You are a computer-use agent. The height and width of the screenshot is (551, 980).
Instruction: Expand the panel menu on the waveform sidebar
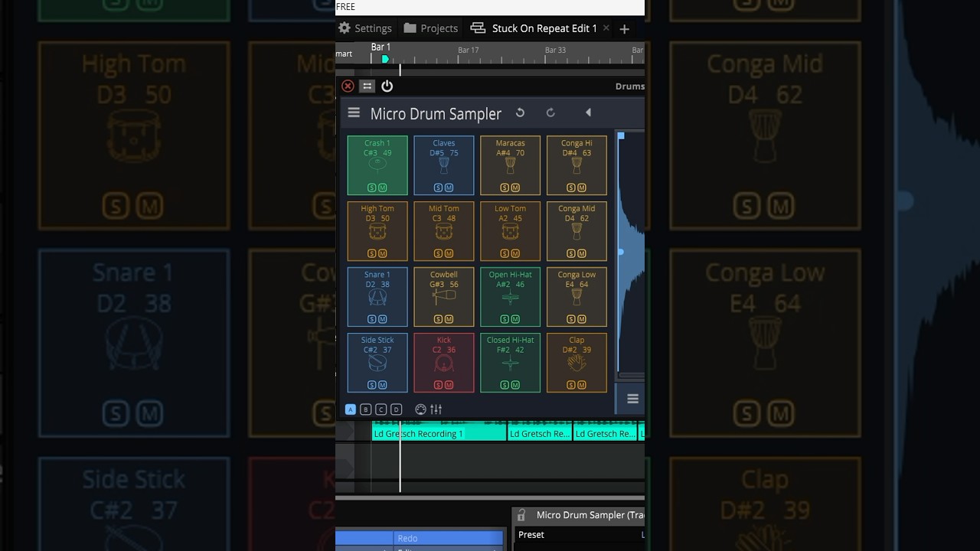(631, 399)
